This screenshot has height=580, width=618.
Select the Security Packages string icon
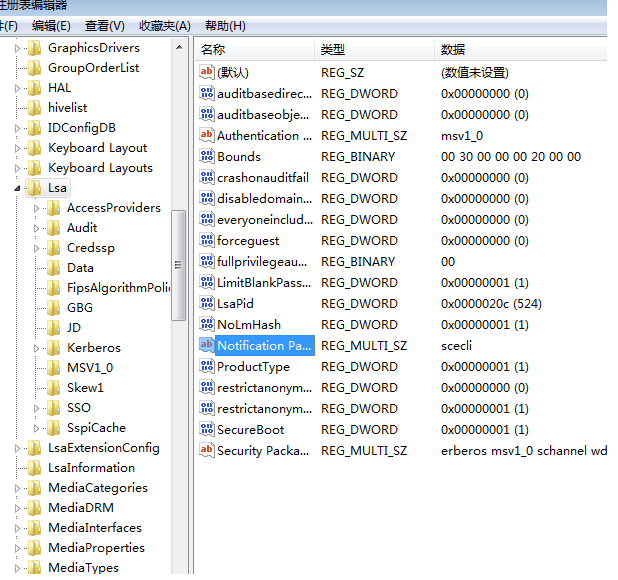pos(207,450)
